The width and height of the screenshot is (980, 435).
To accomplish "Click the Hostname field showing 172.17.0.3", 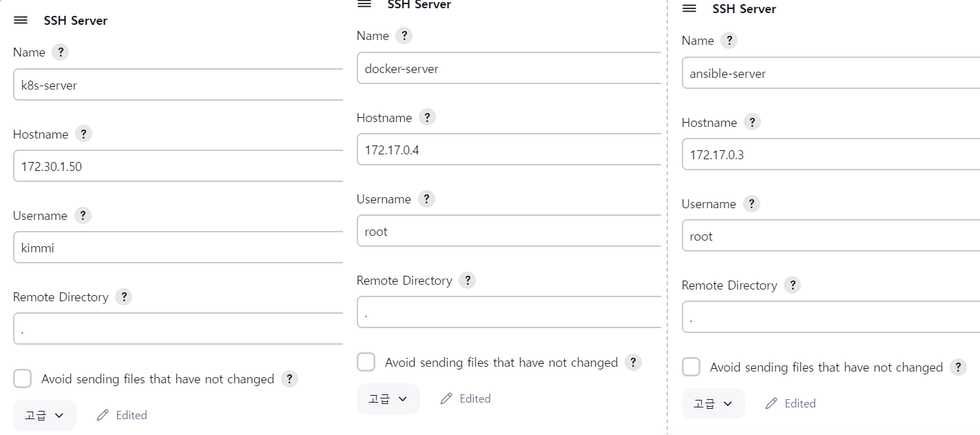I will coord(831,155).
